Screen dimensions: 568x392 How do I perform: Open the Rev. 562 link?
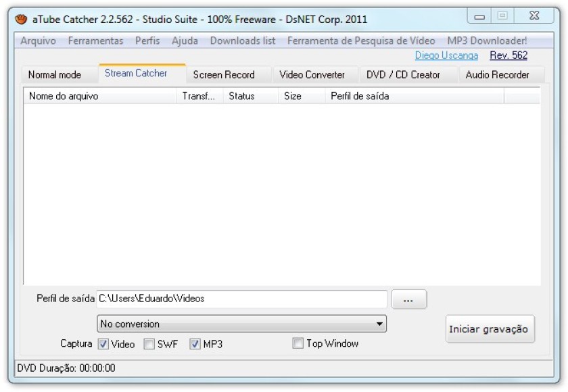coord(508,55)
